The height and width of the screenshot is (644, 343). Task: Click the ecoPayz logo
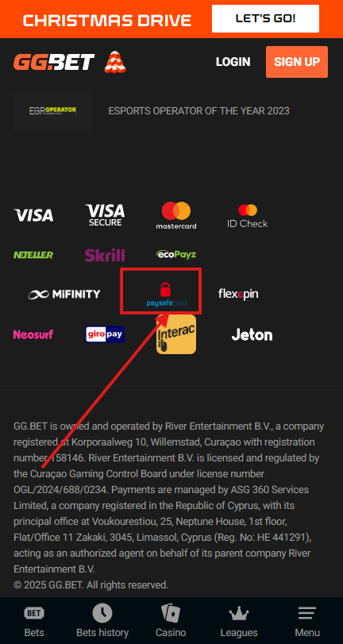point(176,255)
